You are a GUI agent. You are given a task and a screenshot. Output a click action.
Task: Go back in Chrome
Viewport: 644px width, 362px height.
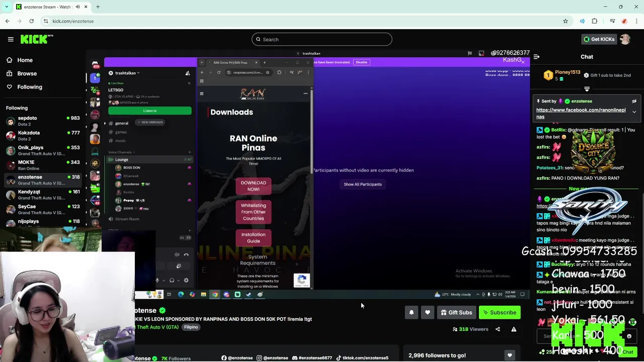[x=7, y=21]
